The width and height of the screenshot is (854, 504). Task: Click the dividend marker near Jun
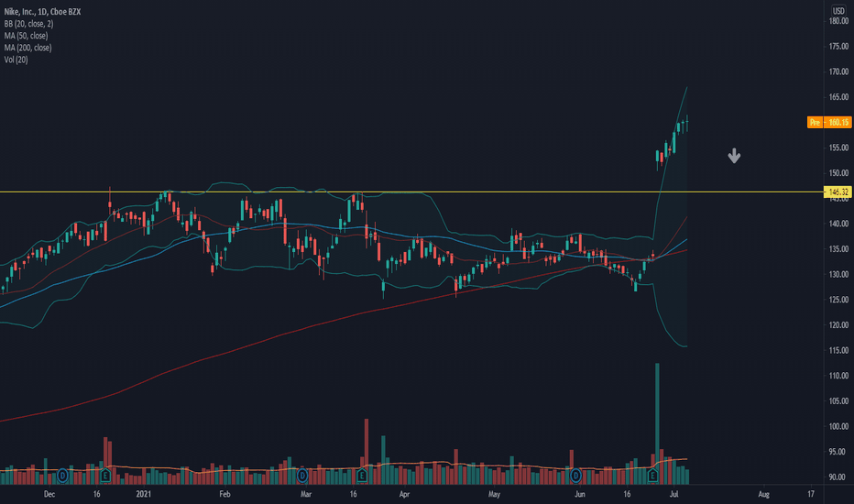575,476
